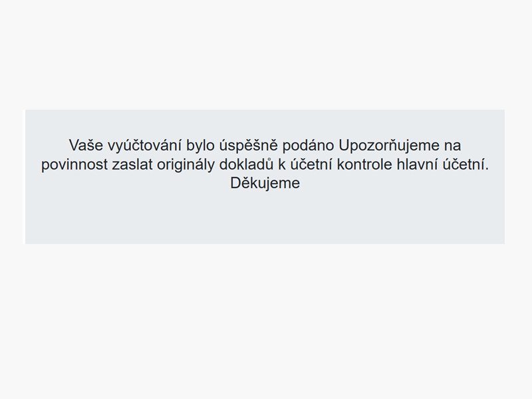Click the word "na" ending the first line

coord(453,146)
